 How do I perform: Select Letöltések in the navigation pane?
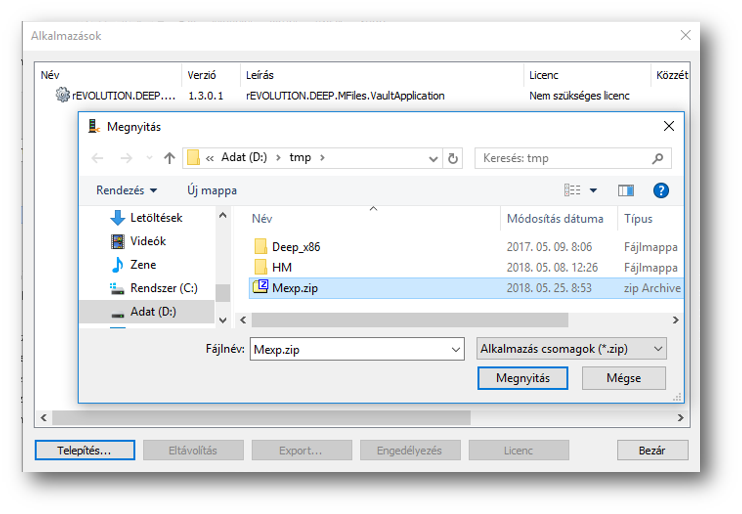click(x=156, y=218)
